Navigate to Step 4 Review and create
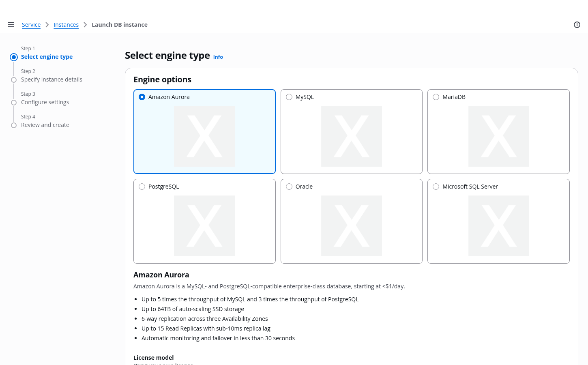Image resolution: width=588 pixels, height=365 pixels. (45, 125)
